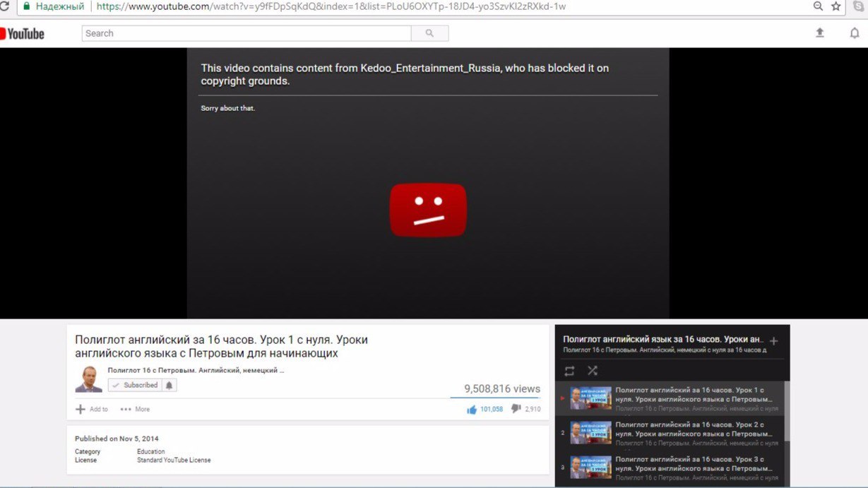Save playlist with the plus icon
This screenshot has height=488, width=868.
pyautogui.click(x=773, y=341)
